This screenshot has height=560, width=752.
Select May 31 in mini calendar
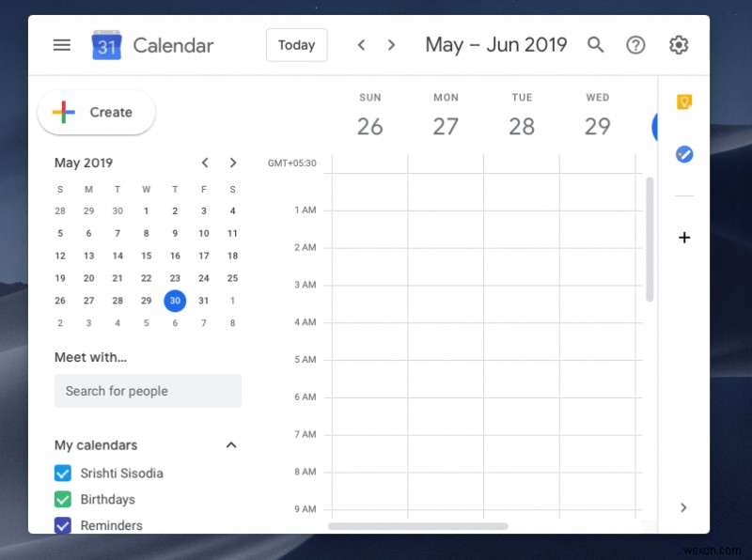coord(204,301)
